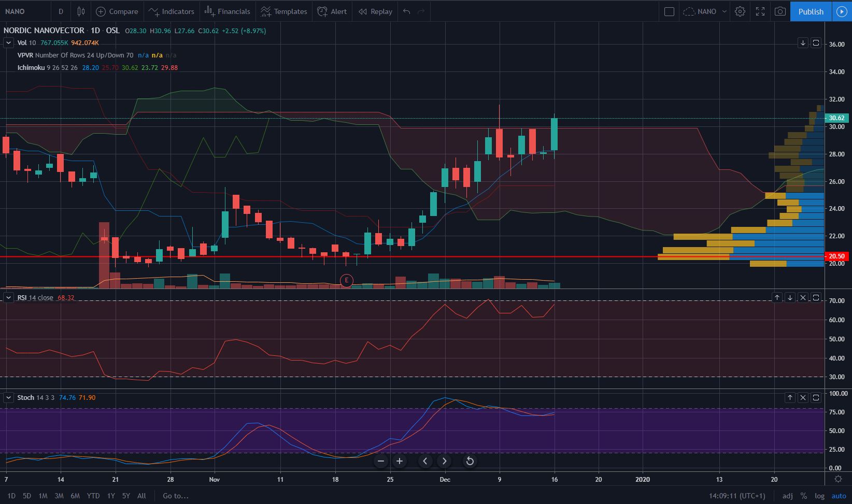Move the RSI pane down

pyautogui.click(x=790, y=298)
